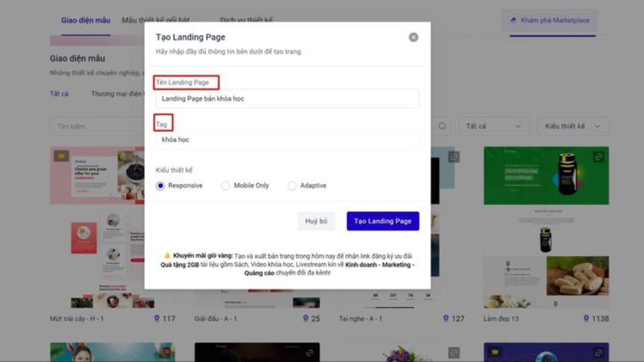
Task: Click the corner icon on Tai nghe template
Action: (x=454, y=156)
